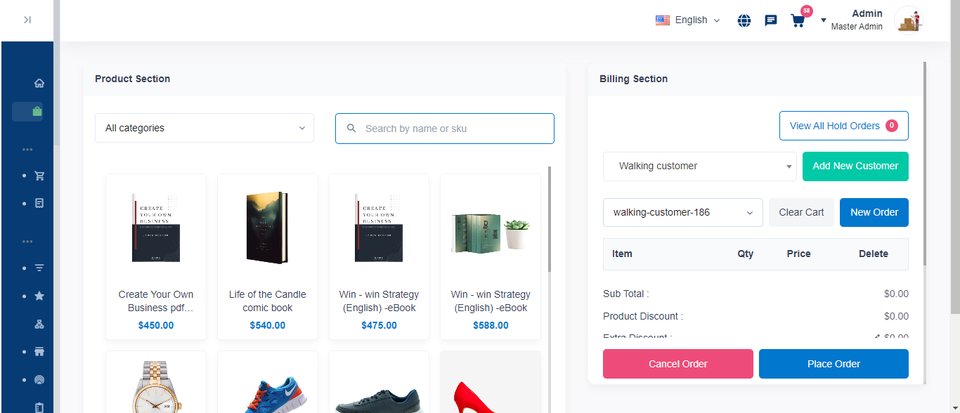960x413 pixels.
Task: Select the green shopping bag POS icon
Action: 38,111
